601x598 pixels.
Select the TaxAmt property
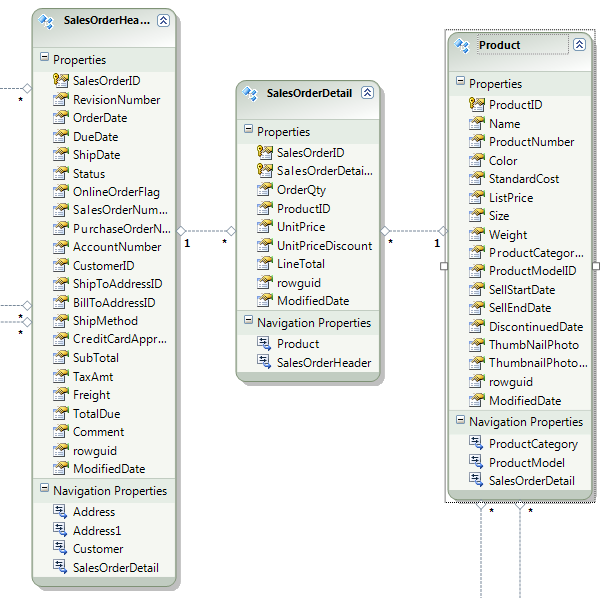point(93,377)
